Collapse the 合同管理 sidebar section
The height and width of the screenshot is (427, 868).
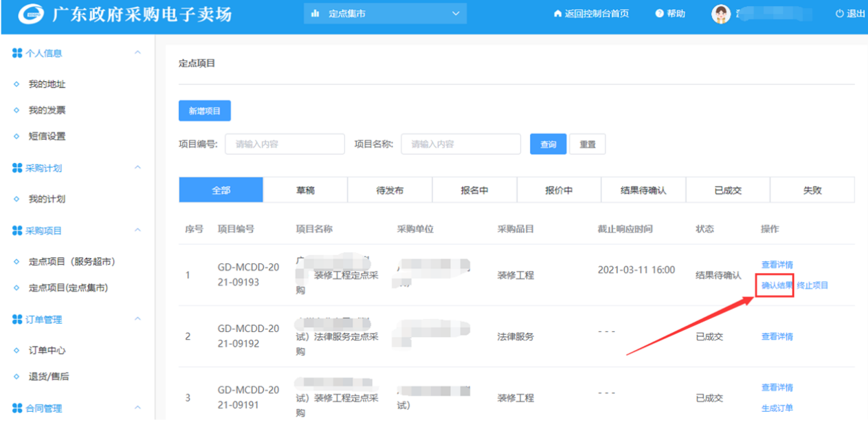137,408
